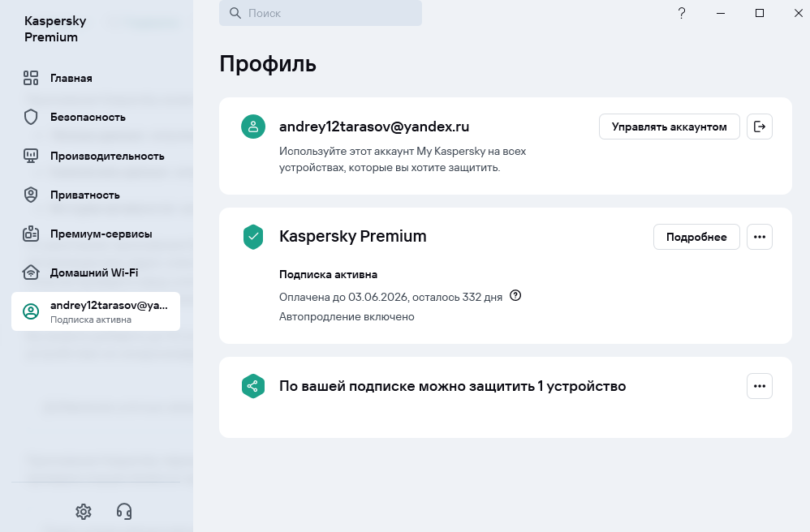Viewport: 810px width, 532px height.
Task: Click the Производительность monitor icon
Action: (x=31, y=156)
